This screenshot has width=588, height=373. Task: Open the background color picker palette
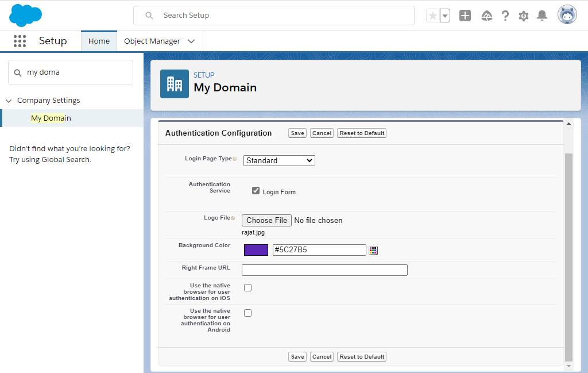[x=373, y=250]
